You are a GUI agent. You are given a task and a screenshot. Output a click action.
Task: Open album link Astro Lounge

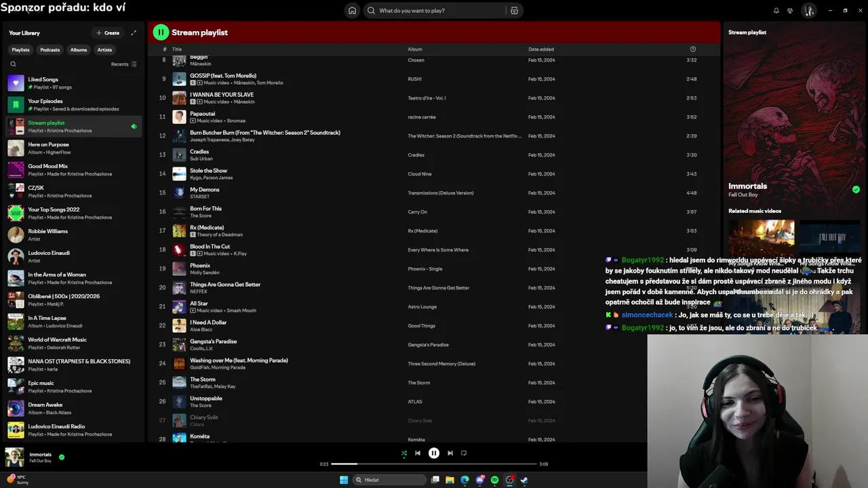pyautogui.click(x=422, y=306)
